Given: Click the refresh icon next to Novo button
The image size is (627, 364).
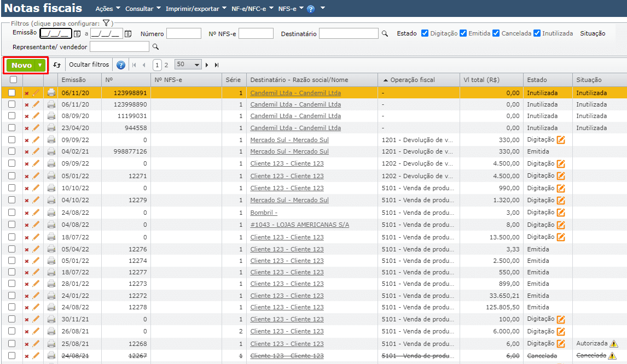Looking at the screenshot, I should coord(57,64).
